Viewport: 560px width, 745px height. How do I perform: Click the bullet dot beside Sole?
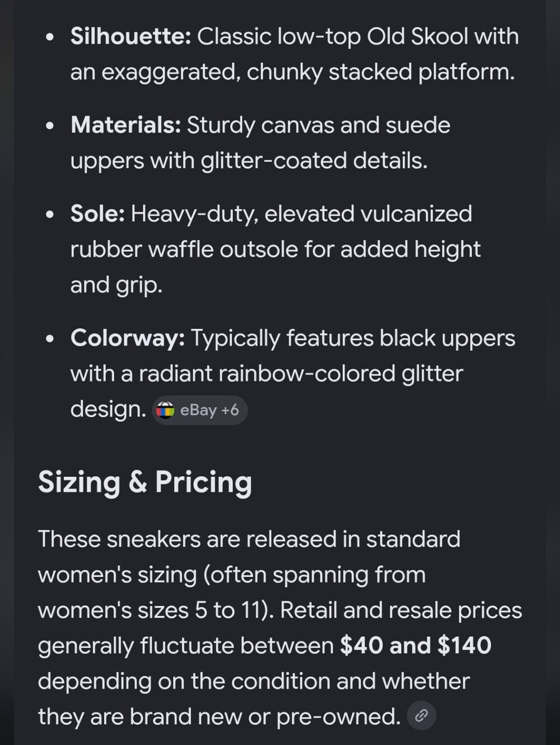coord(50,215)
